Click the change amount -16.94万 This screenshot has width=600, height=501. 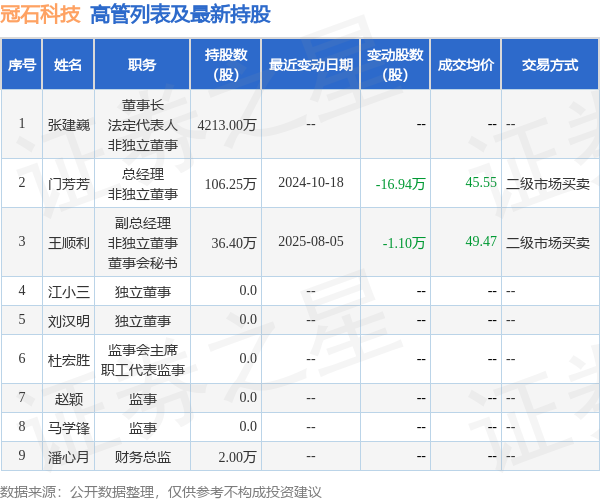(x=400, y=184)
